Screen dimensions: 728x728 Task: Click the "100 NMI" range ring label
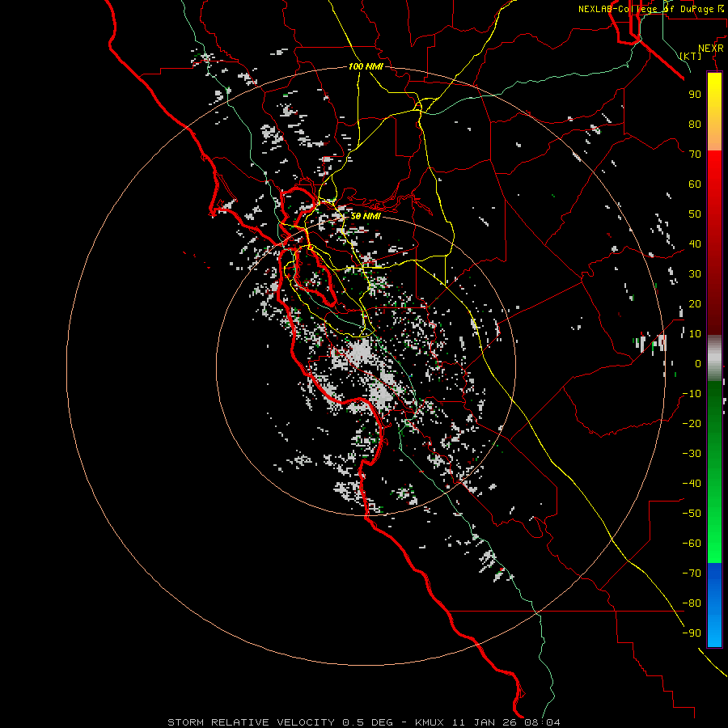click(366, 66)
